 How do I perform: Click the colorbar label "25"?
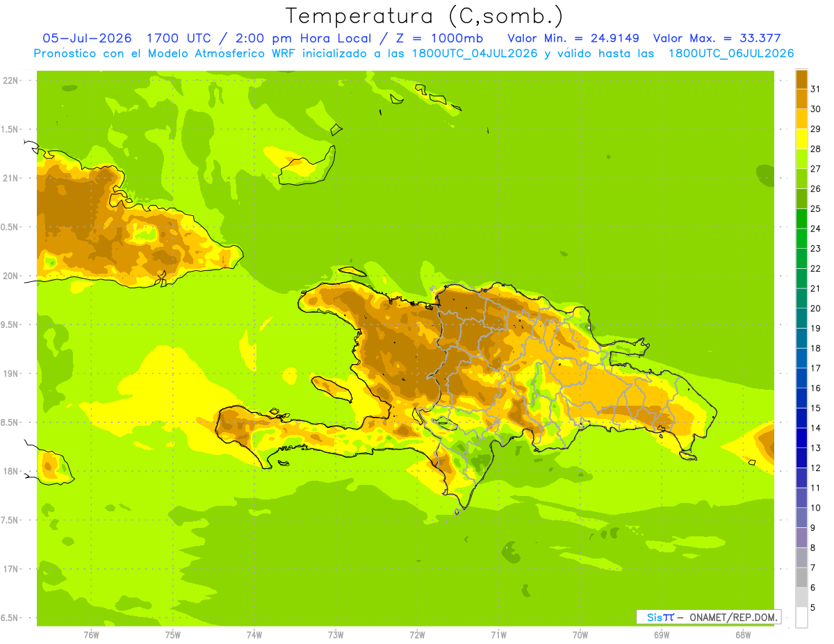pos(815,208)
